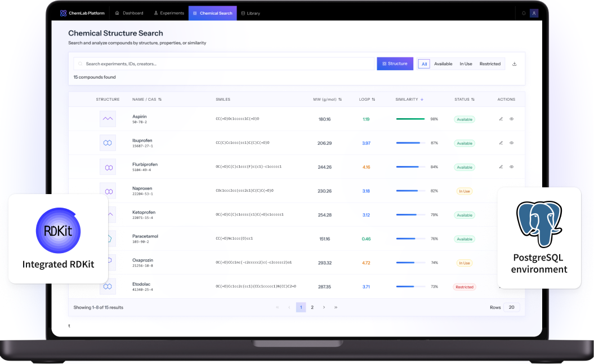Sort the table by MW (g/mol)
The image size is (594, 364).
coord(327,100)
